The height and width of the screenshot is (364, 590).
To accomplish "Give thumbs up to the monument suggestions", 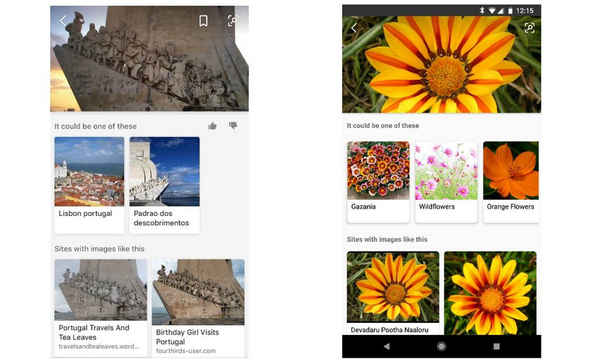I will point(212,126).
